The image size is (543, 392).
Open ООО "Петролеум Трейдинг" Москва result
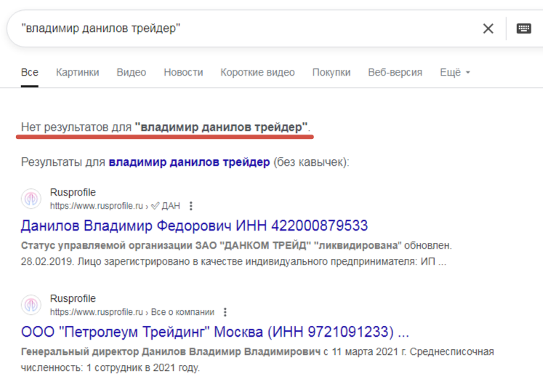[x=215, y=332]
